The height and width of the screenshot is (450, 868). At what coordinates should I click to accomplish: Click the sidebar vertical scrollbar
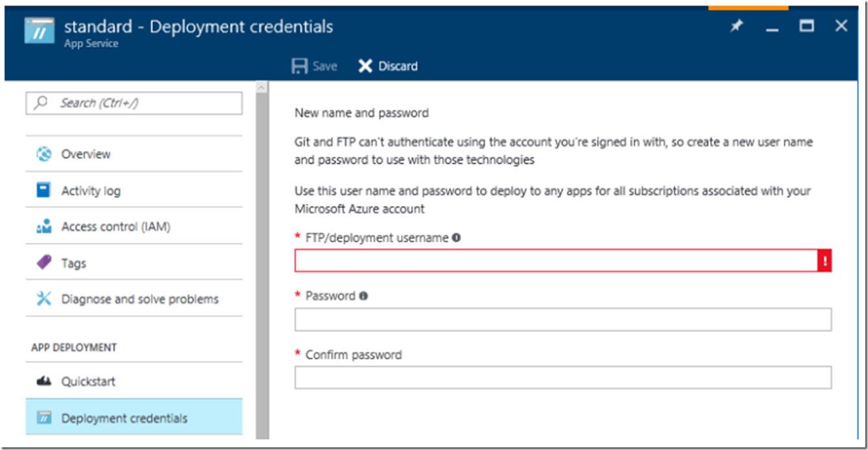(262, 260)
